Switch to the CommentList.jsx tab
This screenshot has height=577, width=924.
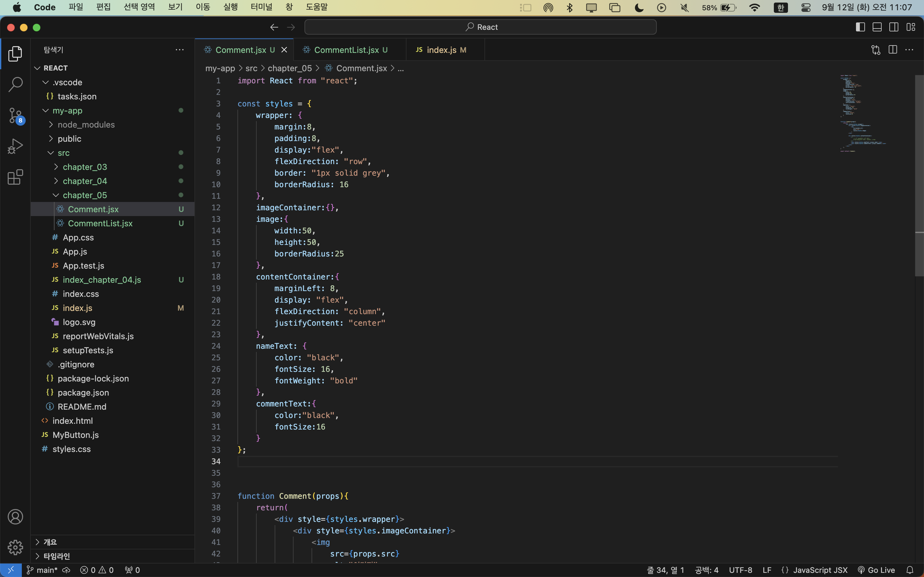click(x=346, y=50)
